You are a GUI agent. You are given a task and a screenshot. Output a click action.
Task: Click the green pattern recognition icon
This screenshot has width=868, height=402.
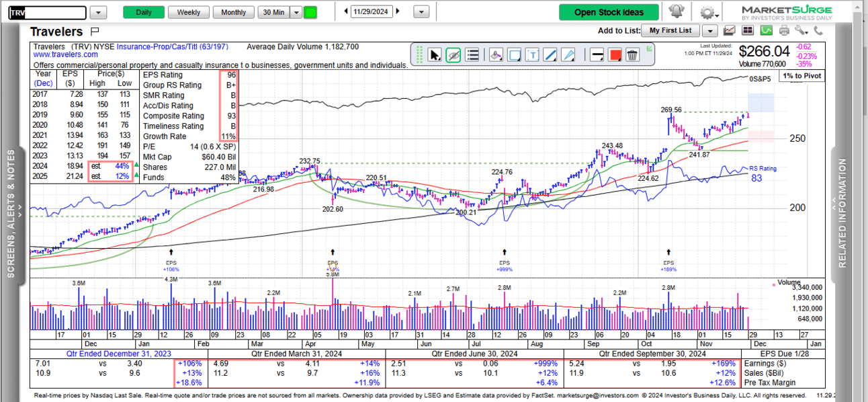766,30
